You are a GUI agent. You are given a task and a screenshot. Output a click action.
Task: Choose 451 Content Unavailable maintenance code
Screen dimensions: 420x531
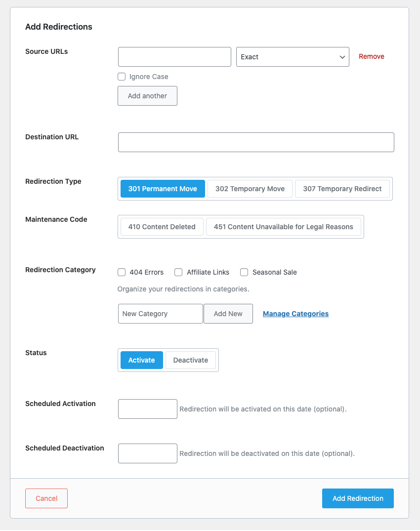[x=284, y=227]
